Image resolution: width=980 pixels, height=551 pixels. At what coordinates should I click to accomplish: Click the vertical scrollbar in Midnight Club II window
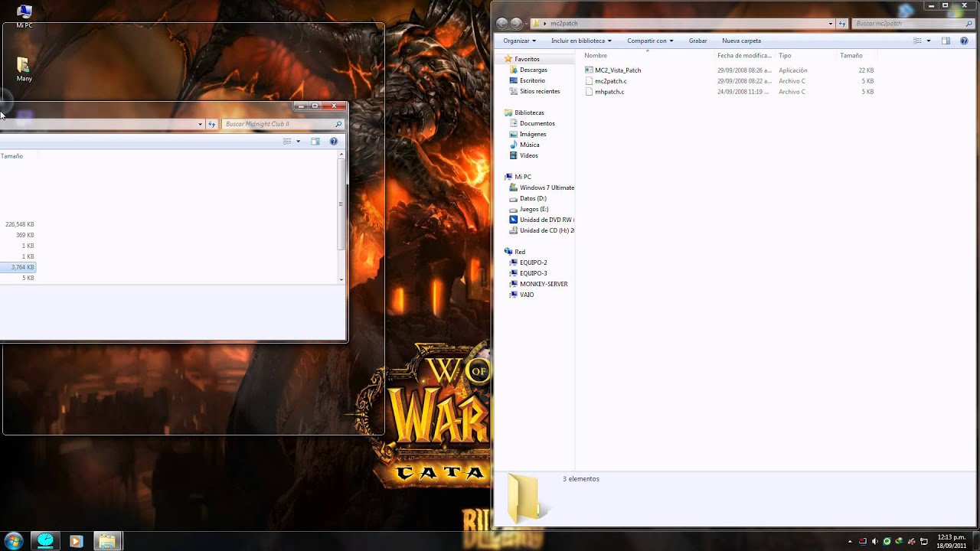[341, 205]
